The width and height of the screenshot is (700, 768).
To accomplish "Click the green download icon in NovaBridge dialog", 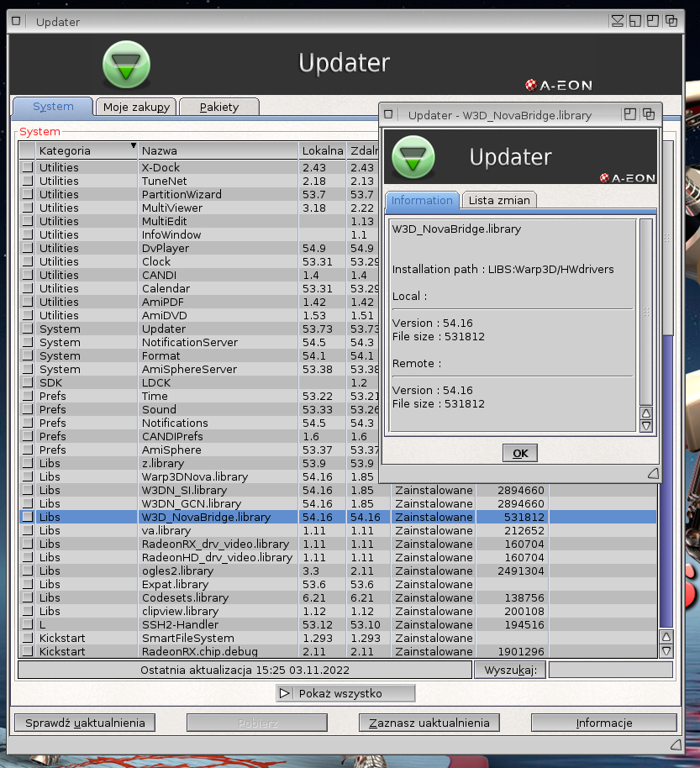I will (413, 157).
